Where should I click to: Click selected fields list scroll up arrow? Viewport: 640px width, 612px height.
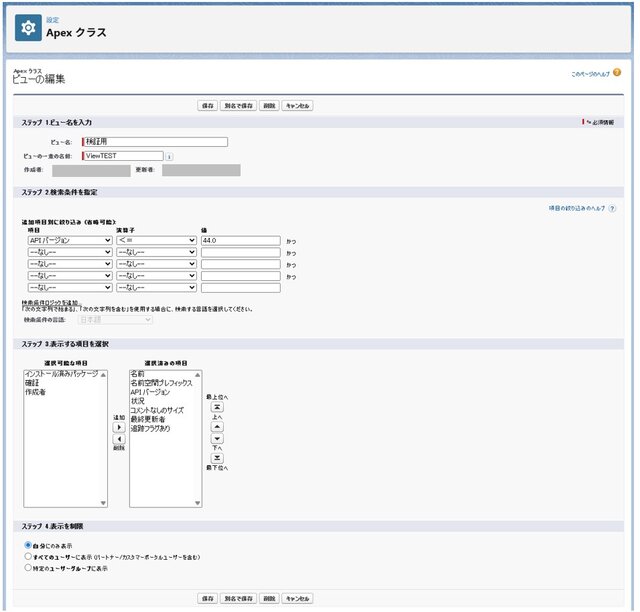(x=198, y=374)
